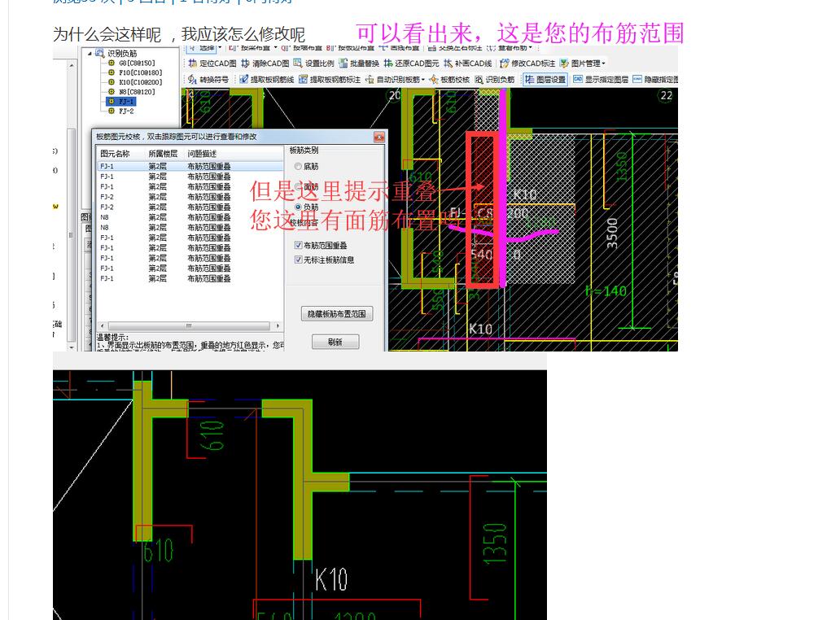Uncheck the 布筋范围重叠 checkbox

(299, 245)
